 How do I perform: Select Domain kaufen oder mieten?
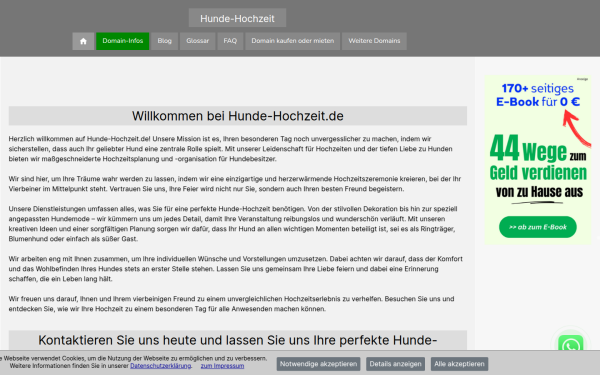292,41
